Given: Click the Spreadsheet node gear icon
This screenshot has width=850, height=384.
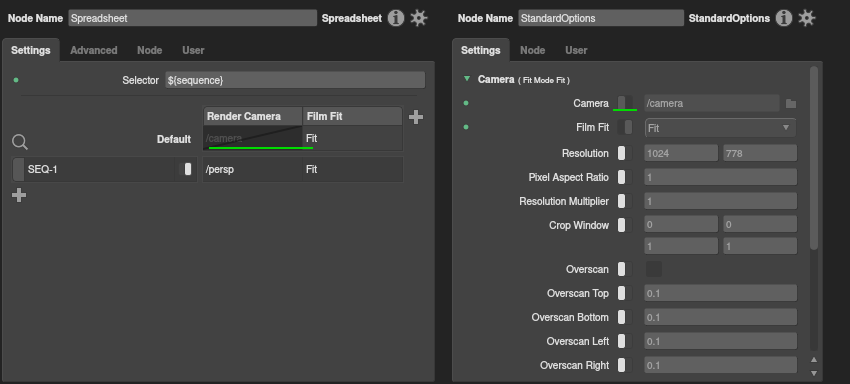Looking at the screenshot, I should 418,18.
